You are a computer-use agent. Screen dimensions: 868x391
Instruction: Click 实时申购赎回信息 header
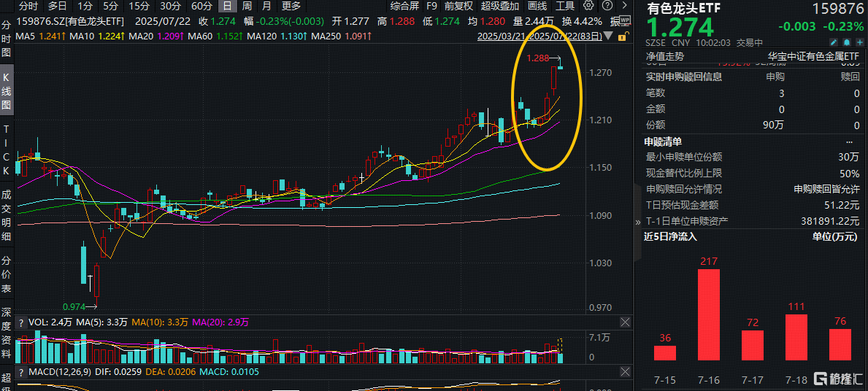tap(684, 77)
